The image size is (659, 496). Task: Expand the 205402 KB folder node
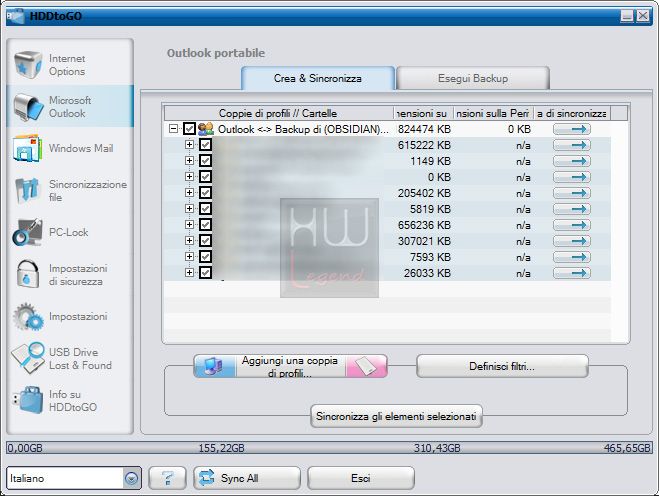(189, 193)
